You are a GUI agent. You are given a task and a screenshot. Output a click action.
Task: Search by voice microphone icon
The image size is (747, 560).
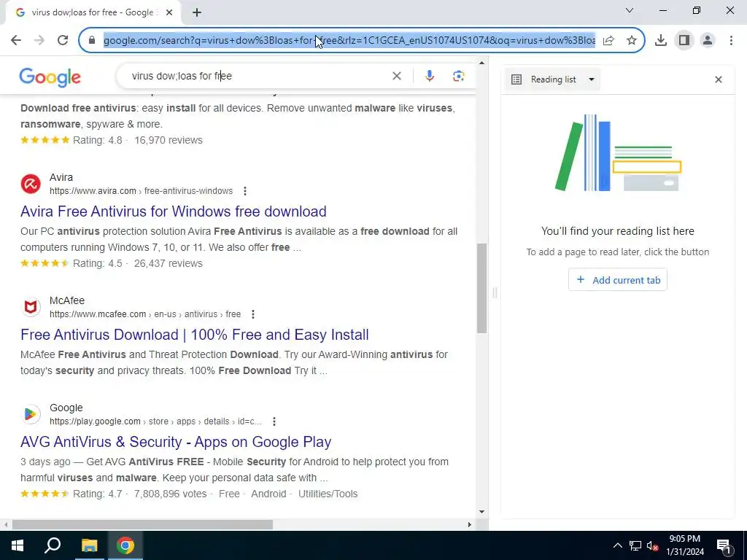pyautogui.click(x=429, y=76)
